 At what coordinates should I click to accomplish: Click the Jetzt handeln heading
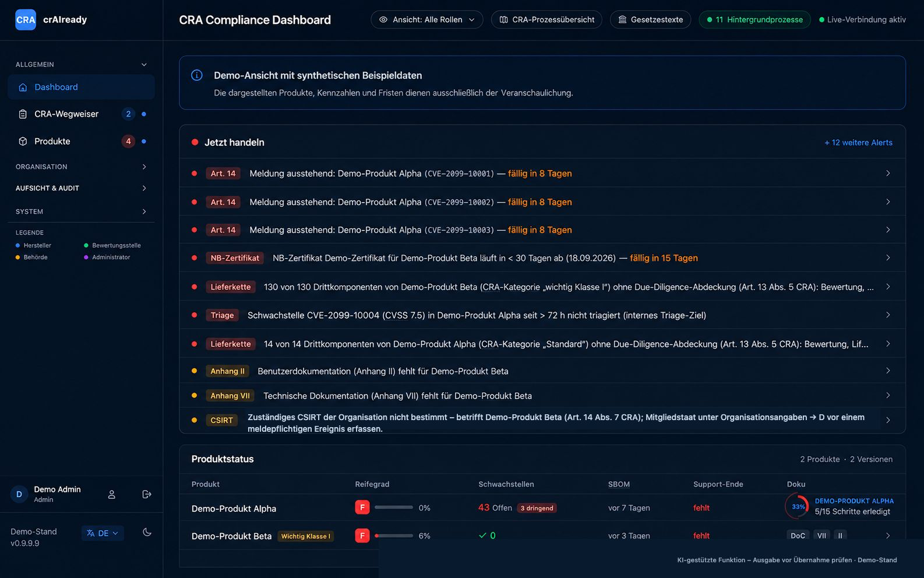234,143
